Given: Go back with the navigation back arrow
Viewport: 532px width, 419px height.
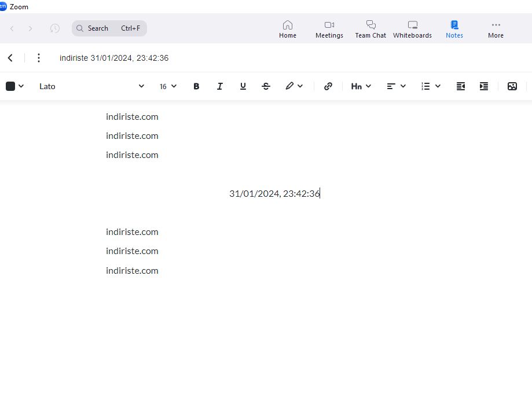Looking at the screenshot, I should click(12, 28).
